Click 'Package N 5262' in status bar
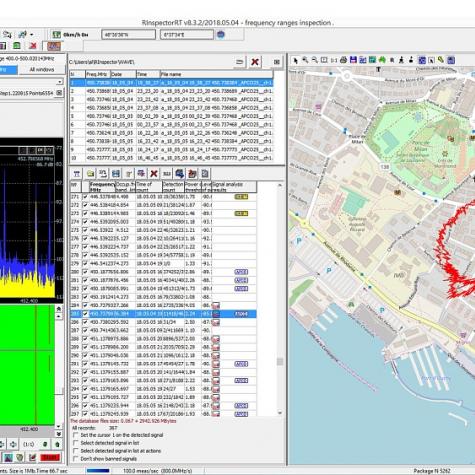Image resolution: width=475 pixels, height=475 pixels. point(432,471)
